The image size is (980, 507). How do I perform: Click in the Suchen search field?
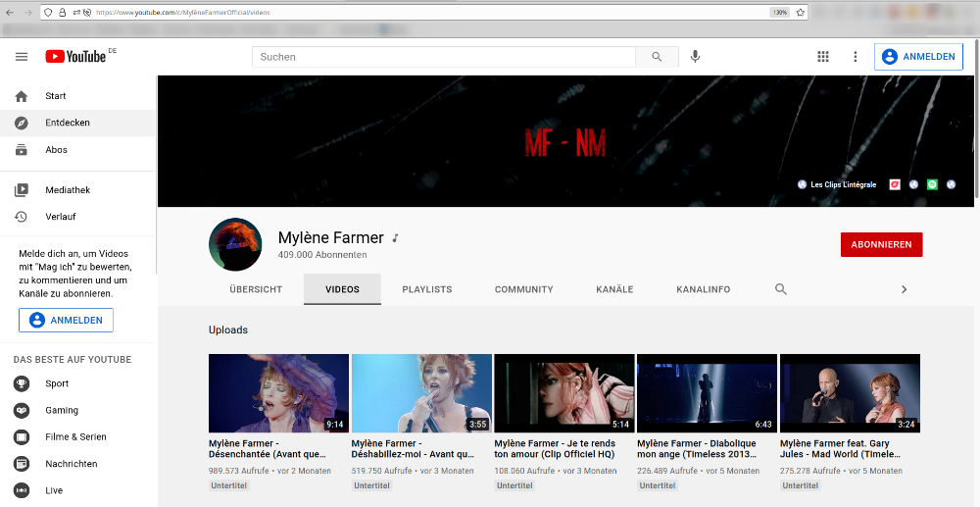(444, 57)
